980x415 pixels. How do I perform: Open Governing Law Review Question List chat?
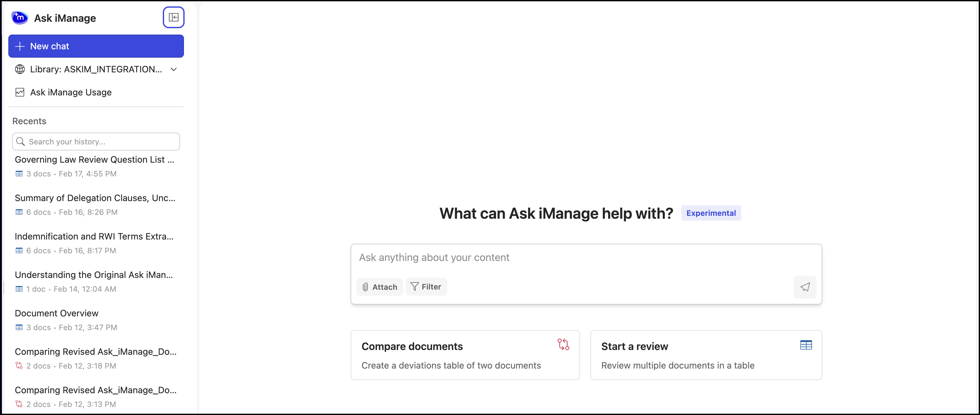[94, 160]
